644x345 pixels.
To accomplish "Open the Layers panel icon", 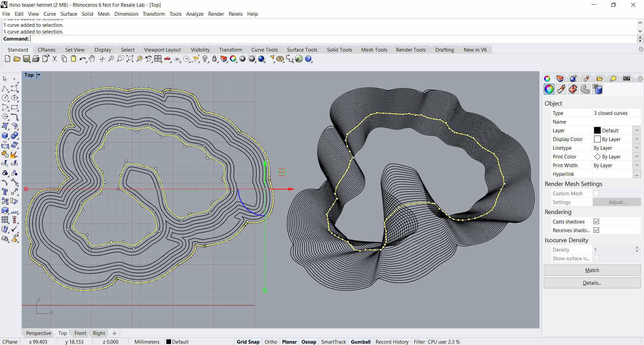I will 560,78.
